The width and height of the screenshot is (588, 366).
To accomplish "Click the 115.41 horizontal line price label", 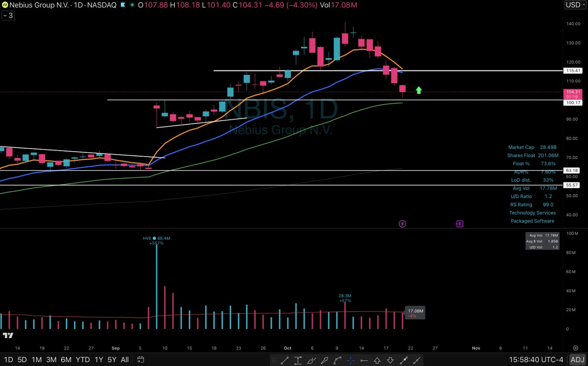I will (573, 71).
